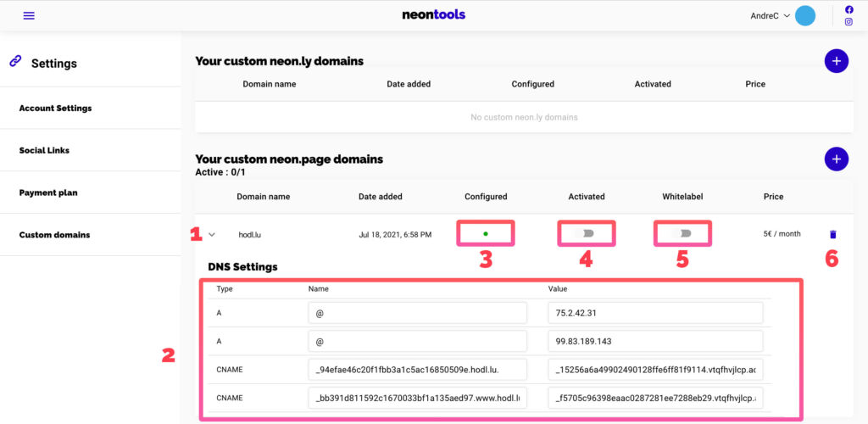The width and height of the screenshot is (868, 424).
Task: Open the Instagram link icon
Action: [x=849, y=21]
